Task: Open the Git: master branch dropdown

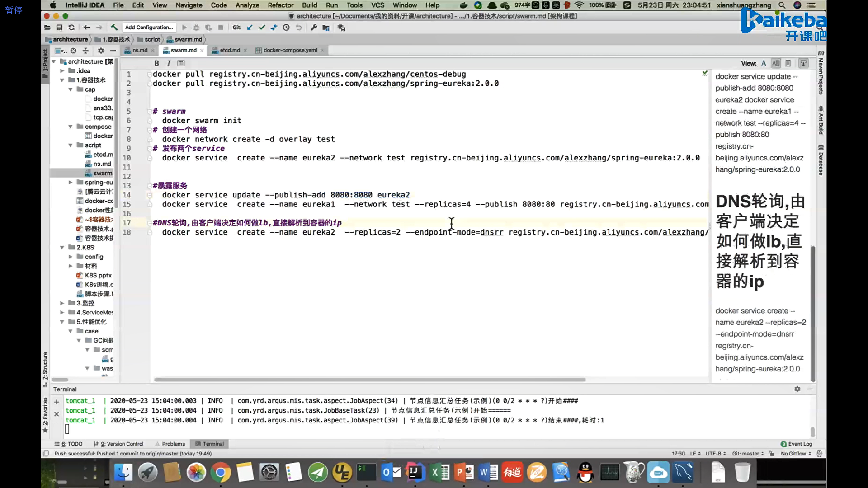Action: tap(748, 454)
